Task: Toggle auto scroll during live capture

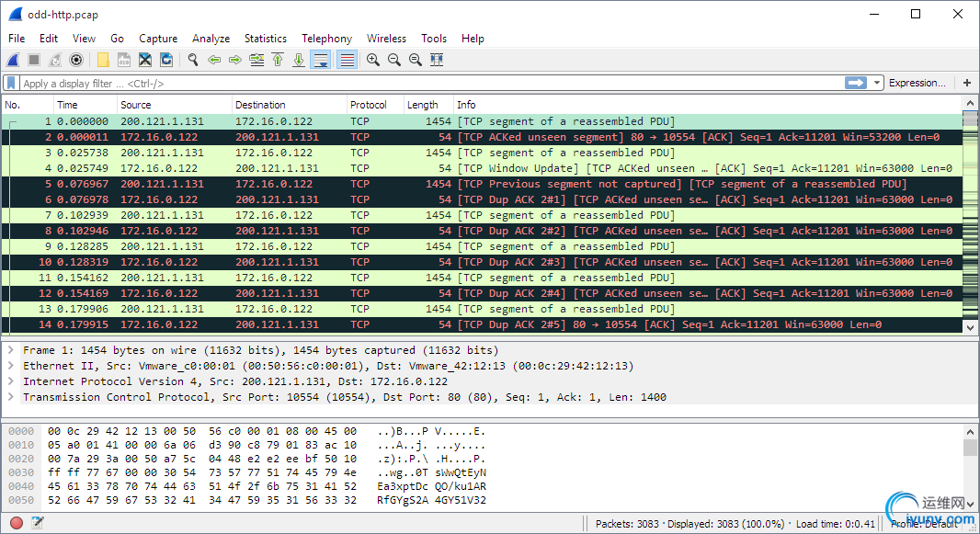Action: (x=320, y=60)
